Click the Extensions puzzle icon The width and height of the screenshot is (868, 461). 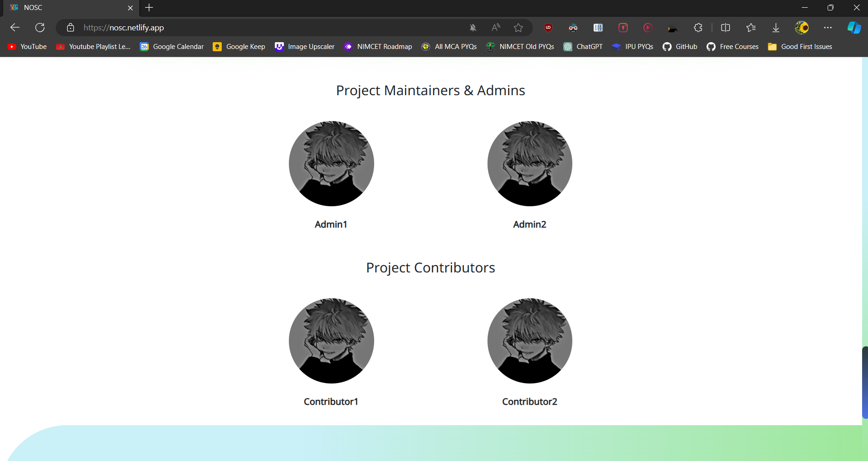[698, 28]
